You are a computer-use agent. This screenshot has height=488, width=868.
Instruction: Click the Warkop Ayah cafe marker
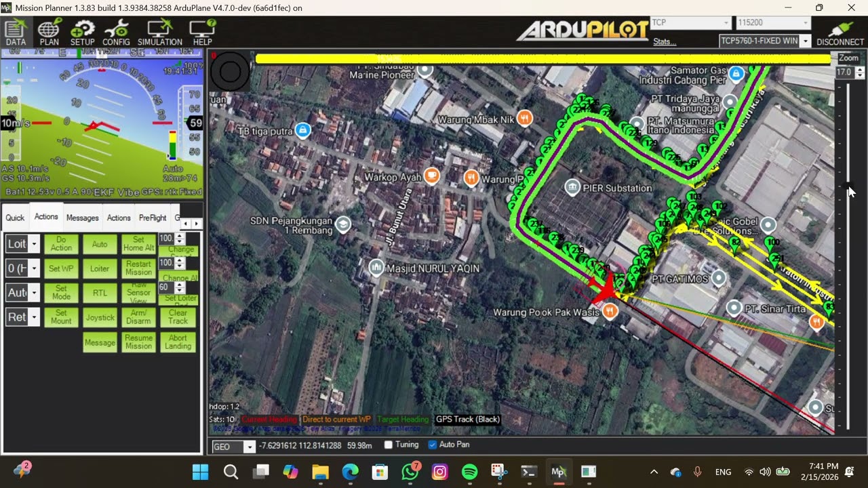pos(431,176)
